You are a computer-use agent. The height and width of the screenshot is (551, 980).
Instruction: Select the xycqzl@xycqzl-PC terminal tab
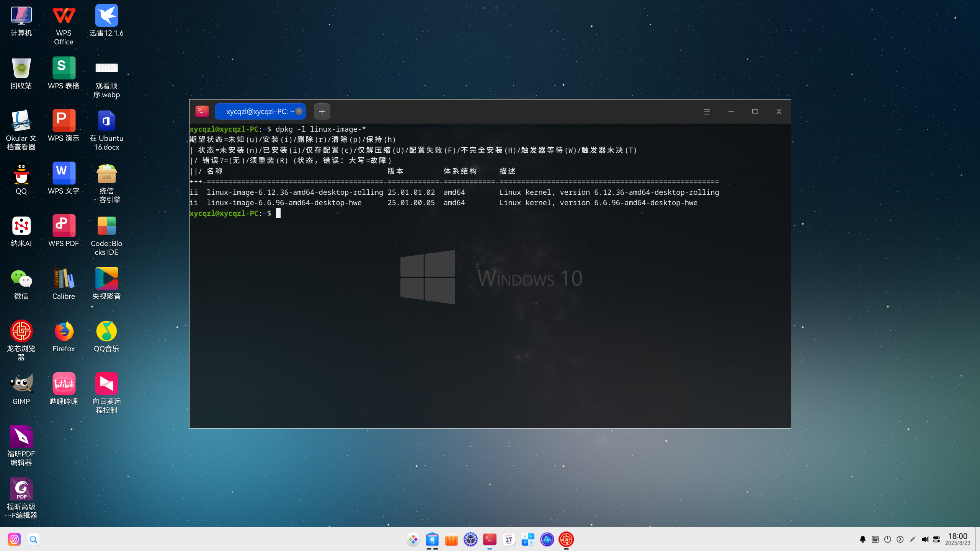tap(260, 111)
